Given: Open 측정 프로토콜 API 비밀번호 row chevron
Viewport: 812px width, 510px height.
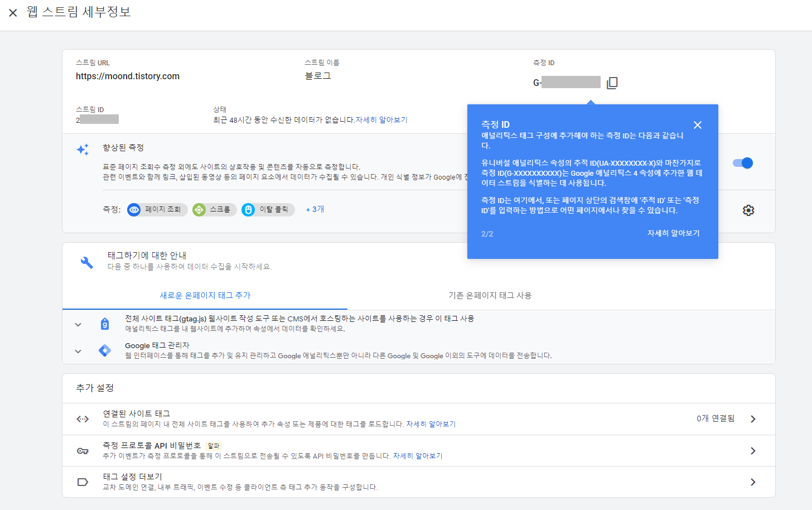Looking at the screenshot, I should click(753, 451).
